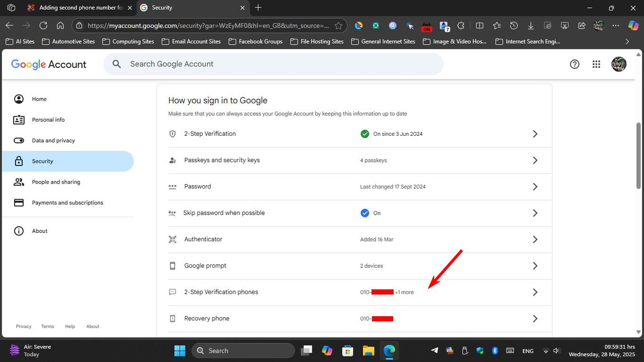Open Help footer link
The width and height of the screenshot is (644, 362).
(x=70, y=326)
